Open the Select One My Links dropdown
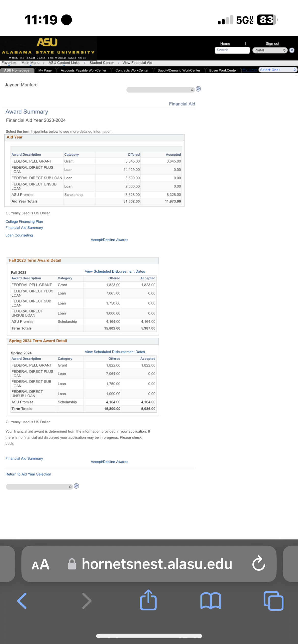 coord(278,70)
